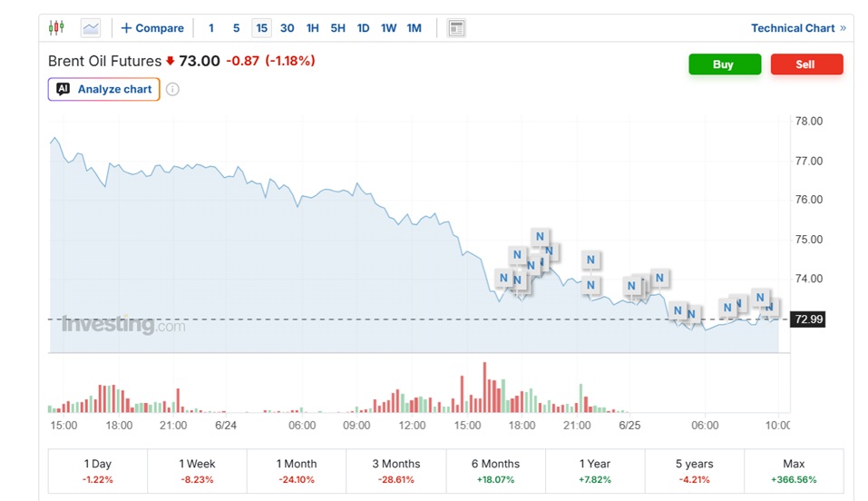Select the 1W interval
Viewport: 868px width, 501px height.
[x=388, y=28]
